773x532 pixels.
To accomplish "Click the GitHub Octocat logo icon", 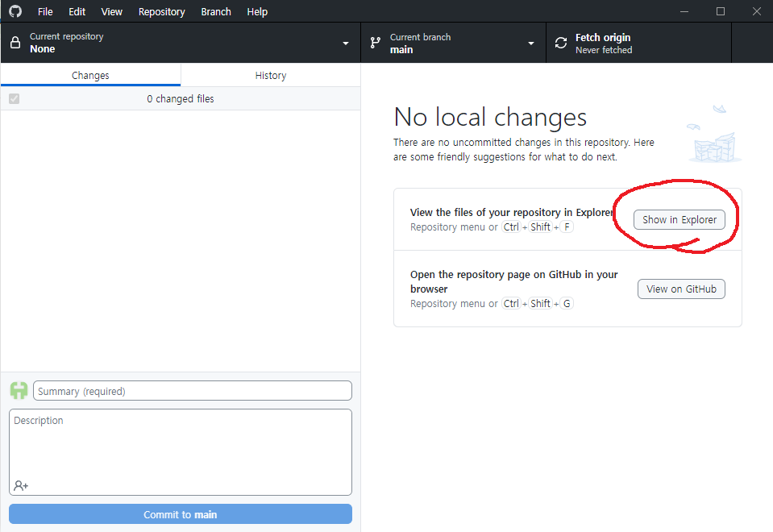I will pos(15,11).
